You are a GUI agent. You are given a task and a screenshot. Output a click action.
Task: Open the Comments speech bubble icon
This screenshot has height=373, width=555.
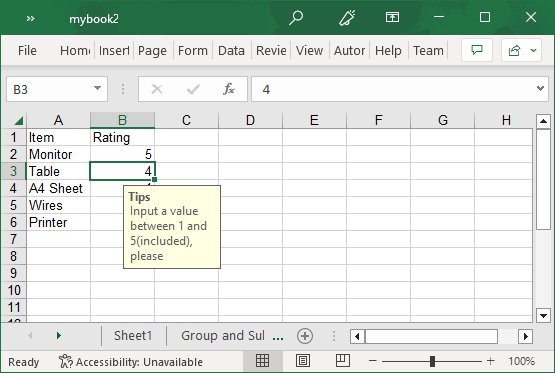click(x=477, y=50)
